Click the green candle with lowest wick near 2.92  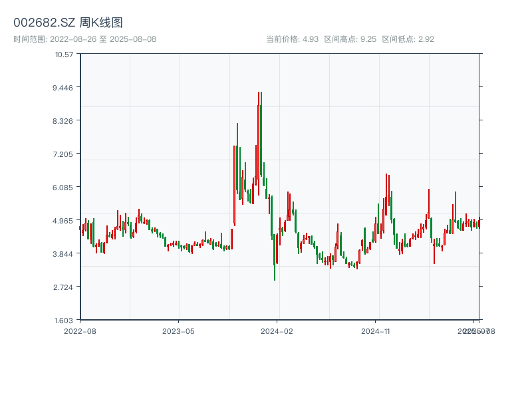[275, 257]
